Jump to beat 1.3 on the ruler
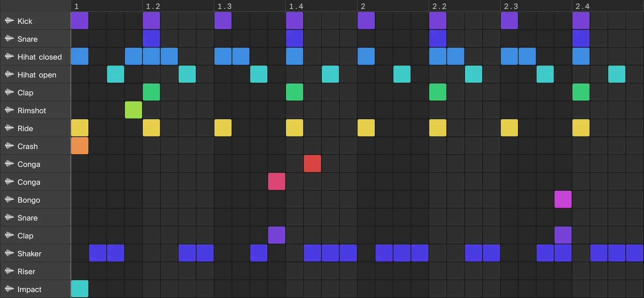The width and height of the screenshot is (644, 298). (224, 6)
